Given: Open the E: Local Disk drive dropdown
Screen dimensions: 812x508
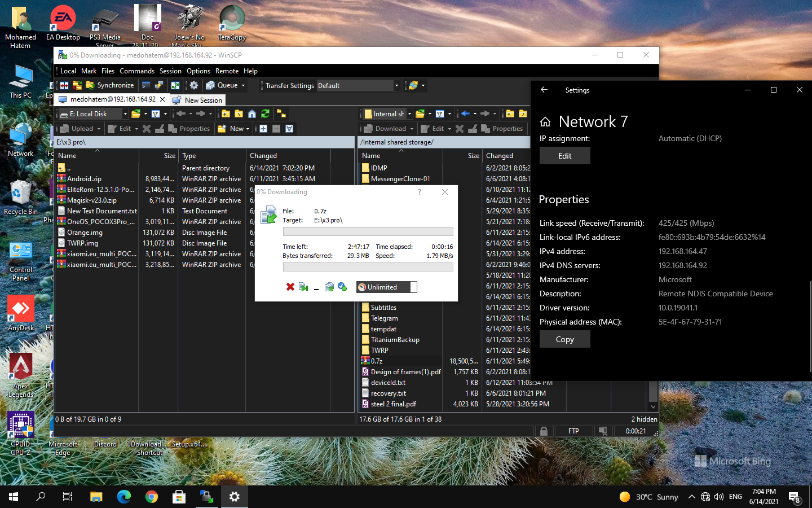Looking at the screenshot, I should (126, 113).
